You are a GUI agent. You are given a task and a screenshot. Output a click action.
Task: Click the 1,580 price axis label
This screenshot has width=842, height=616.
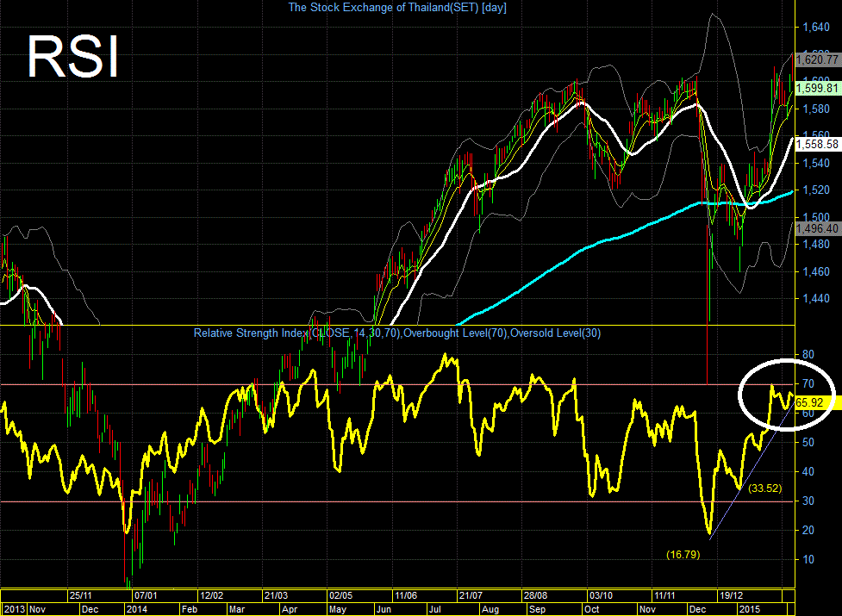tap(815, 109)
